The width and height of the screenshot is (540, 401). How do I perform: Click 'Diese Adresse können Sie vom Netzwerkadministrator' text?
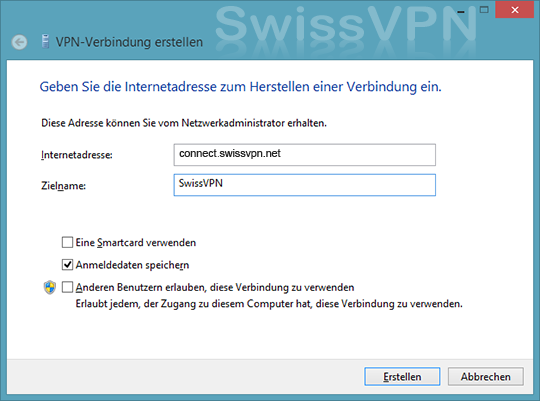(x=184, y=123)
